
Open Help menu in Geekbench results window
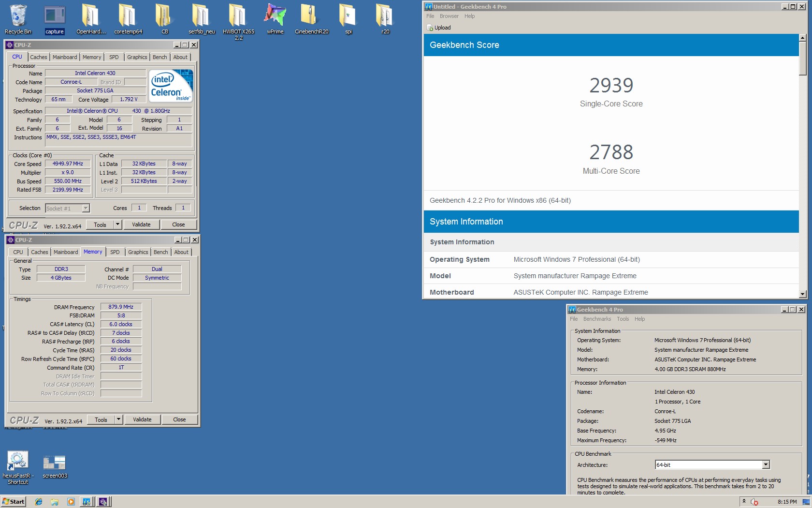point(470,16)
